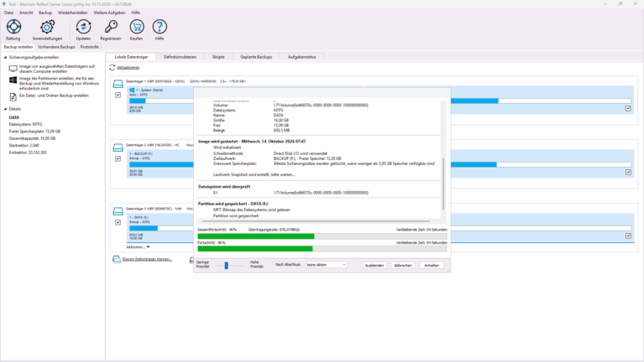Switch to Vorhandene Backups tab

(x=57, y=47)
